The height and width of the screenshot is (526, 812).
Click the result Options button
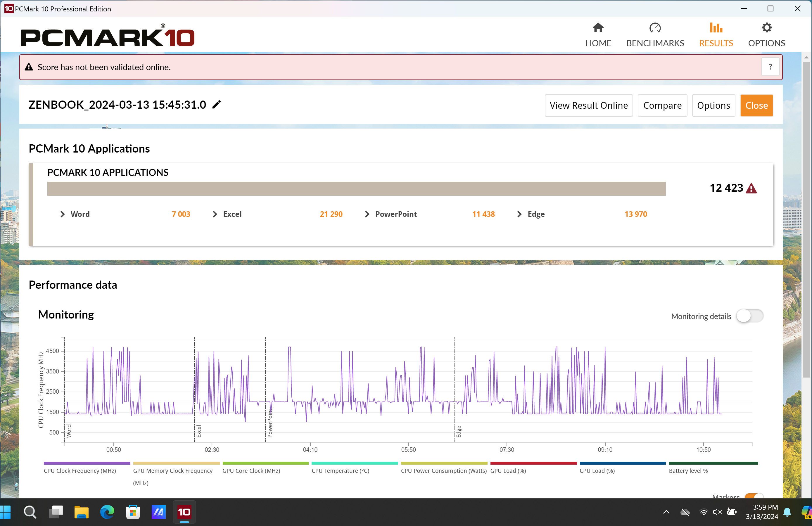tap(713, 105)
